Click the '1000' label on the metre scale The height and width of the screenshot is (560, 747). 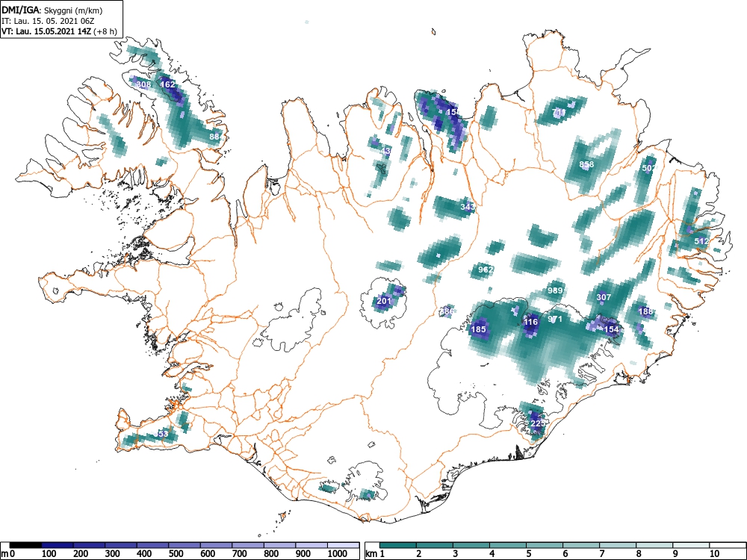338,553
